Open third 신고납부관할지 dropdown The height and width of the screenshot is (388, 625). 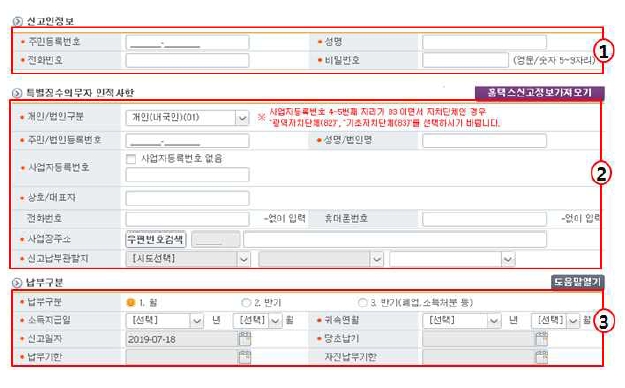(x=452, y=259)
